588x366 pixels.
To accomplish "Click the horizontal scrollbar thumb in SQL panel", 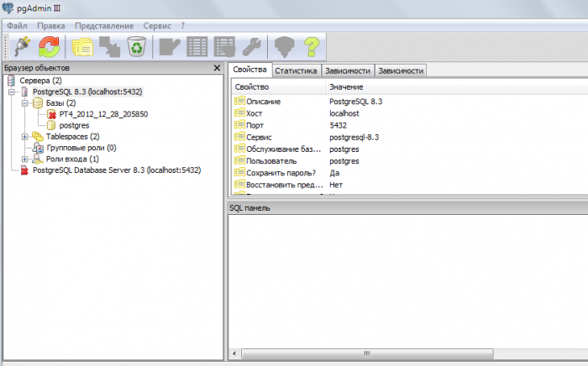I will click(367, 353).
